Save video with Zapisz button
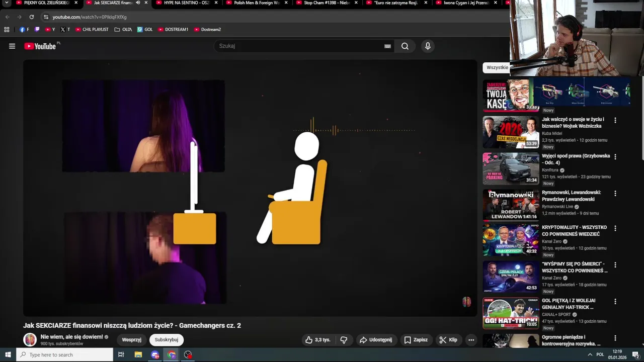 [x=416, y=340]
